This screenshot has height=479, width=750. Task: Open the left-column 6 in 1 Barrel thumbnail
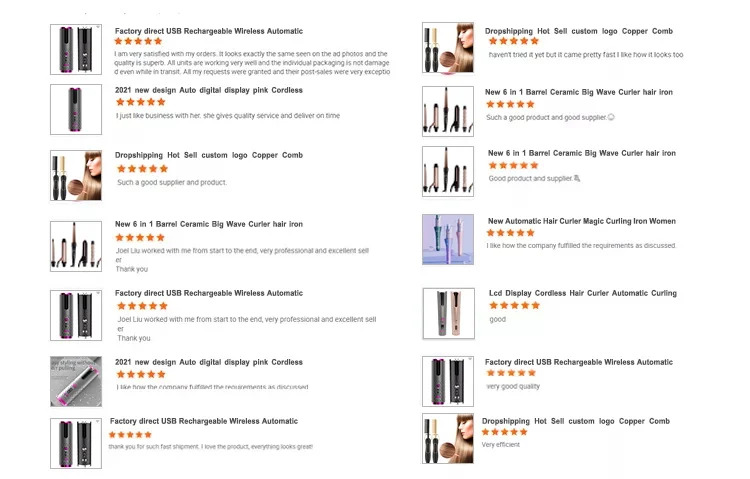[76, 246]
